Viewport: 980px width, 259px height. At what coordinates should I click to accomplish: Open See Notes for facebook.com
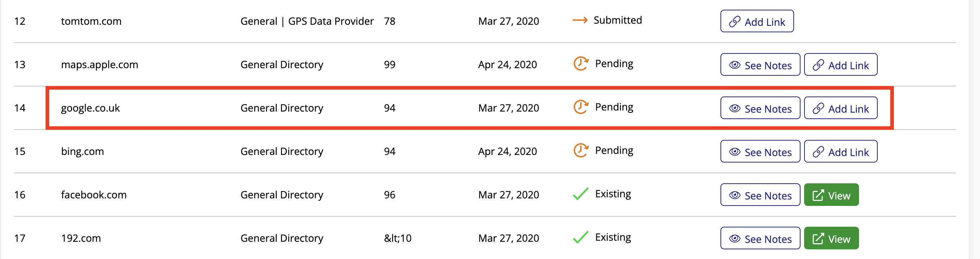click(x=760, y=195)
